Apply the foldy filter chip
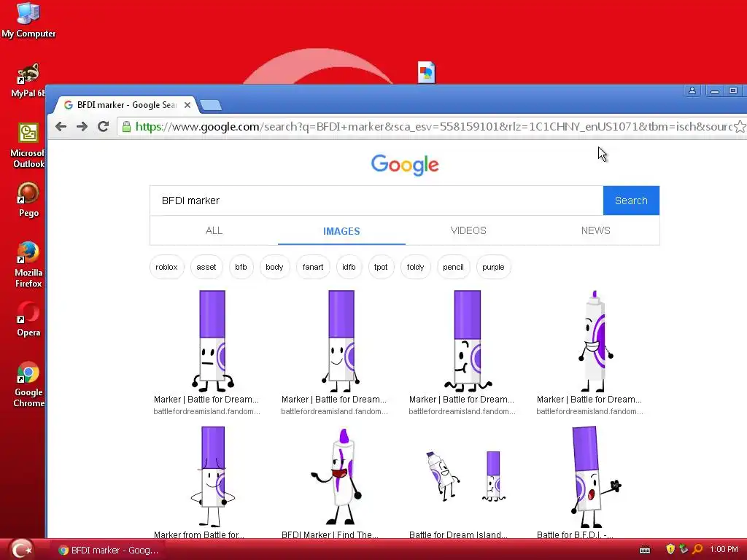The width and height of the screenshot is (747, 560). click(415, 267)
